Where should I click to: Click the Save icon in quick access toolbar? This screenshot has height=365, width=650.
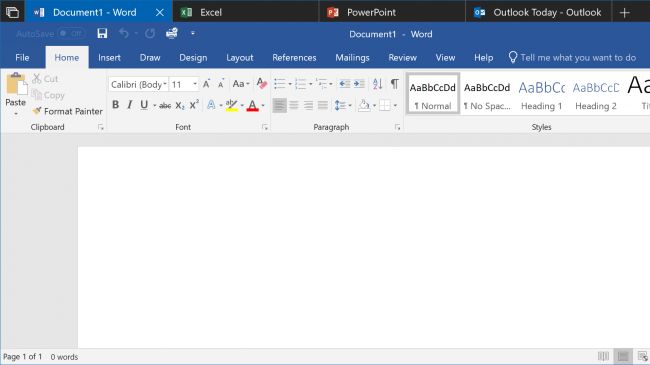[102, 33]
